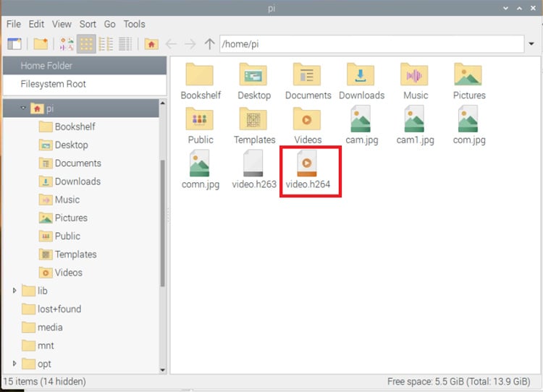Click the new window toolbar icon
This screenshot has height=392, width=543.
(x=14, y=44)
